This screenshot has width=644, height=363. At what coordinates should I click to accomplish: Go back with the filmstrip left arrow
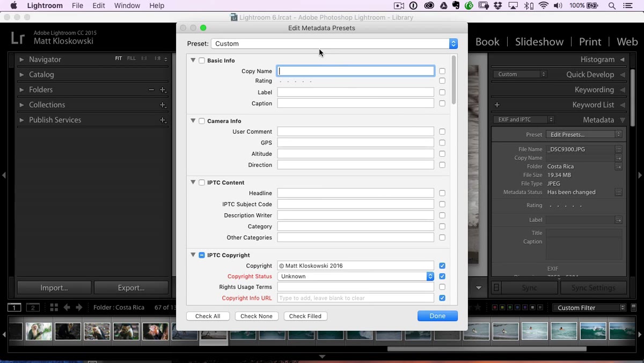[x=67, y=308]
